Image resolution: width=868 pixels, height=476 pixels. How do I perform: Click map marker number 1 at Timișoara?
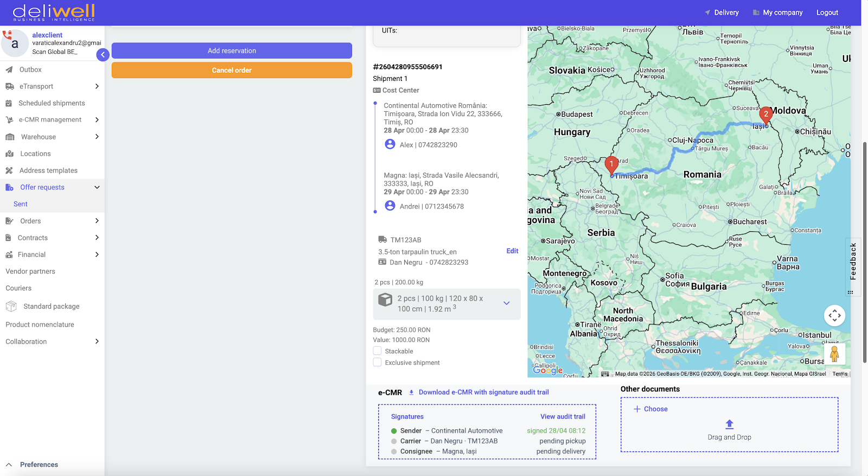coord(611,166)
